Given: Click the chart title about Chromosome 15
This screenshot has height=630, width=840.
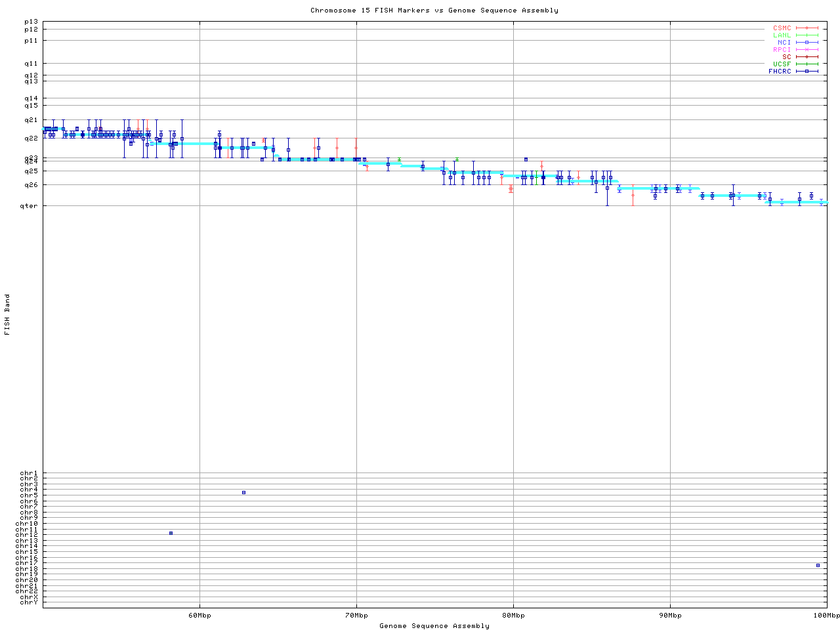Looking at the screenshot, I should (434, 10).
